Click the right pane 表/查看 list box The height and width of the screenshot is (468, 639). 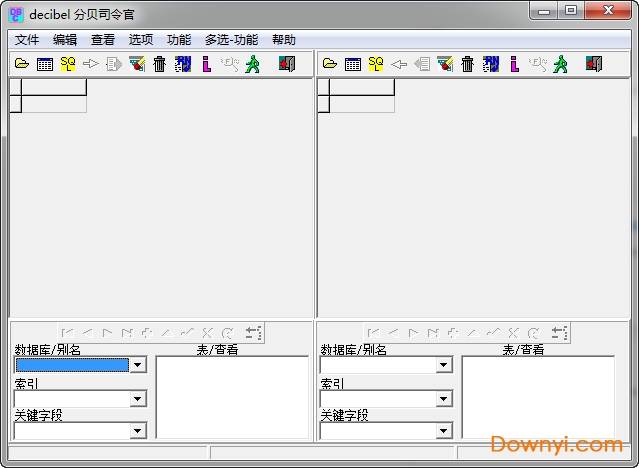pyautogui.click(x=538, y=397)
